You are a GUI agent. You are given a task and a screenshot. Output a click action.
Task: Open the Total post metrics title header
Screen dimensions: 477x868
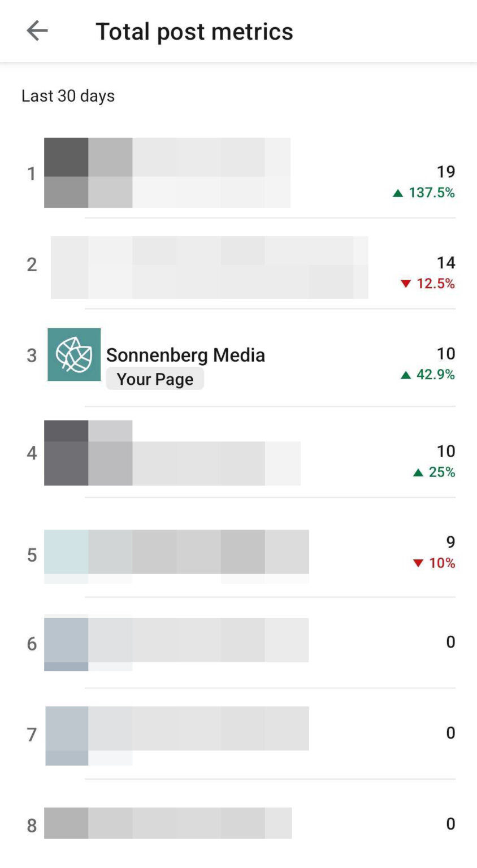[194, 31]
